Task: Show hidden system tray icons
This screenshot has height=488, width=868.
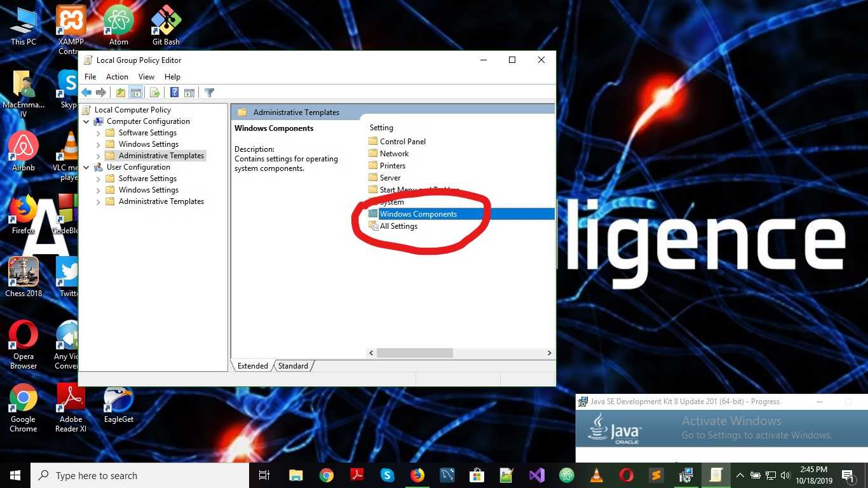Action: click(x=740, y=475)
